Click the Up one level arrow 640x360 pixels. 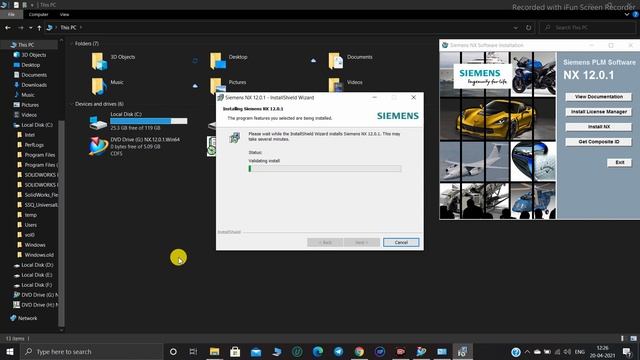(x=39, y=28)
